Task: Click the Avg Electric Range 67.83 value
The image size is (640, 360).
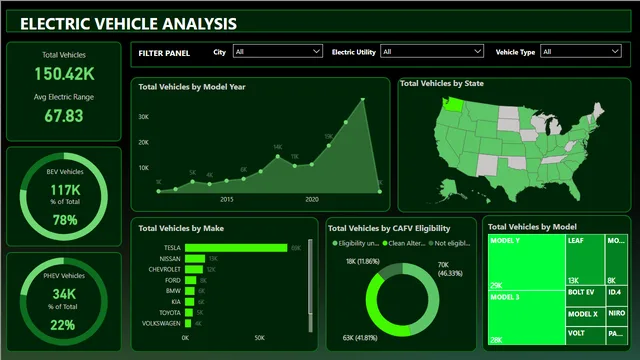Action: (x=64, y=116)
